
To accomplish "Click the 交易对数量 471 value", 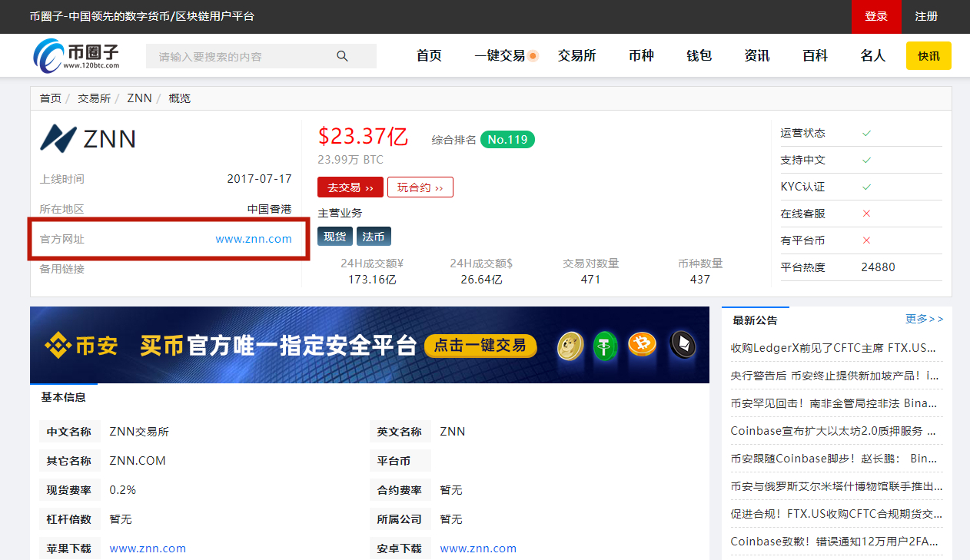I will pos(590,280).
